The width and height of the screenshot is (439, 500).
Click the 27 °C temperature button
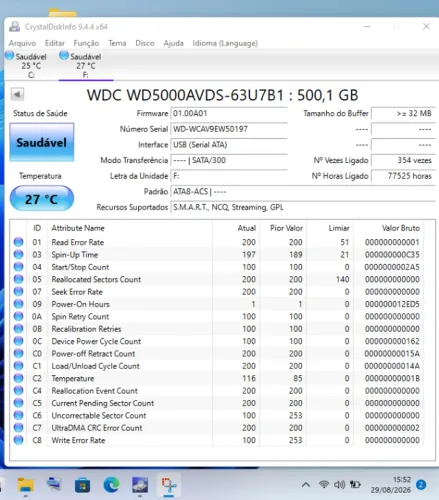[x=42, y=199]
